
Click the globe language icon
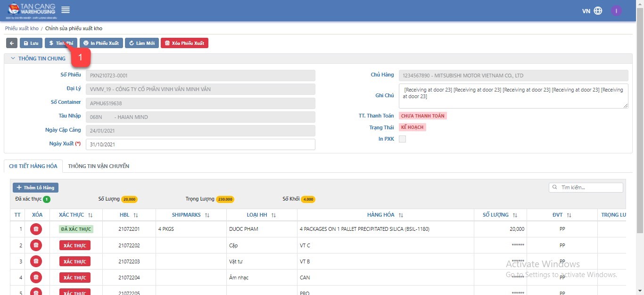point(598,11)
